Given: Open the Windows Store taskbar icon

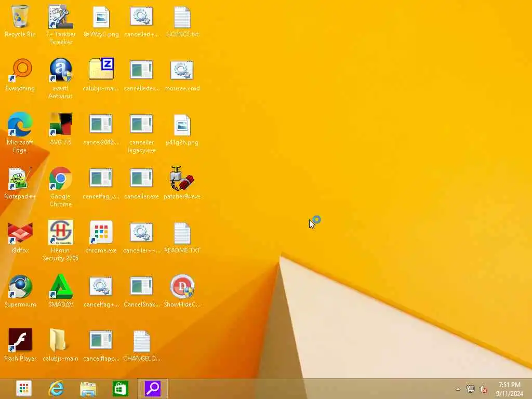Looking at the screenshot, I should click(x=121, y=389).
